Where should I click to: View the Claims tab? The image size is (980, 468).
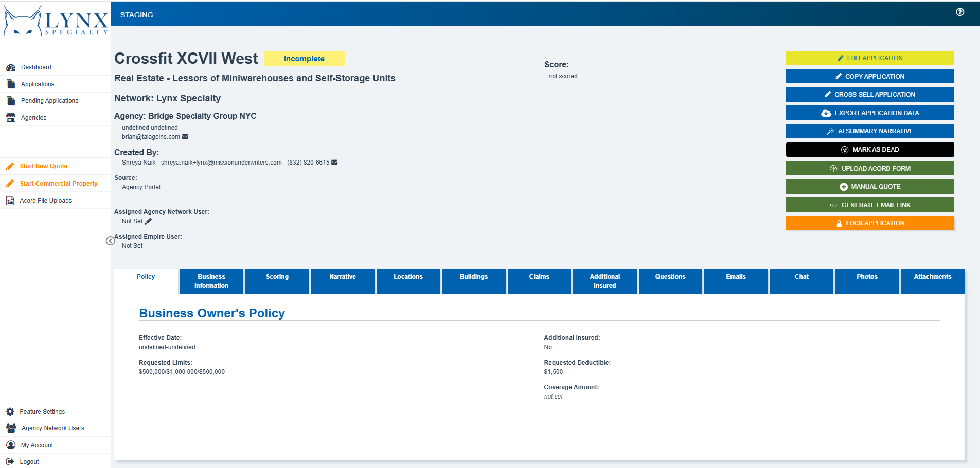tap(539, 281)
